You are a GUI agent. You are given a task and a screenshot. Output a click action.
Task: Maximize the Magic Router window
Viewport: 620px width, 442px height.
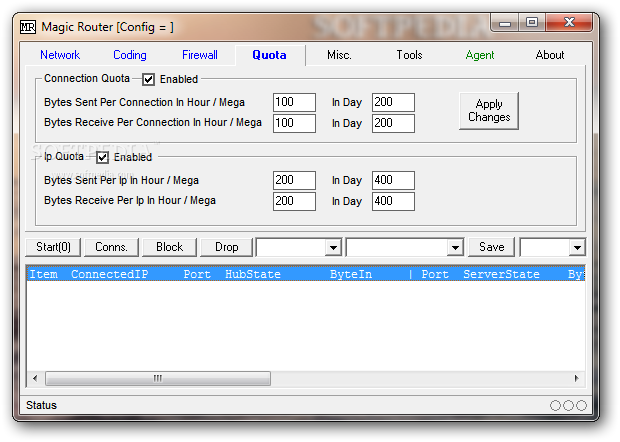point(532,23)
